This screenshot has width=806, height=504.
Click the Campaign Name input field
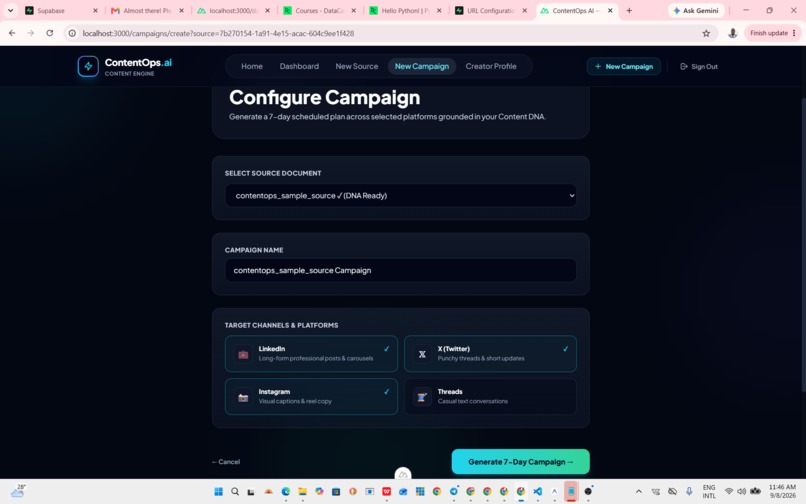tap(400, 271)
